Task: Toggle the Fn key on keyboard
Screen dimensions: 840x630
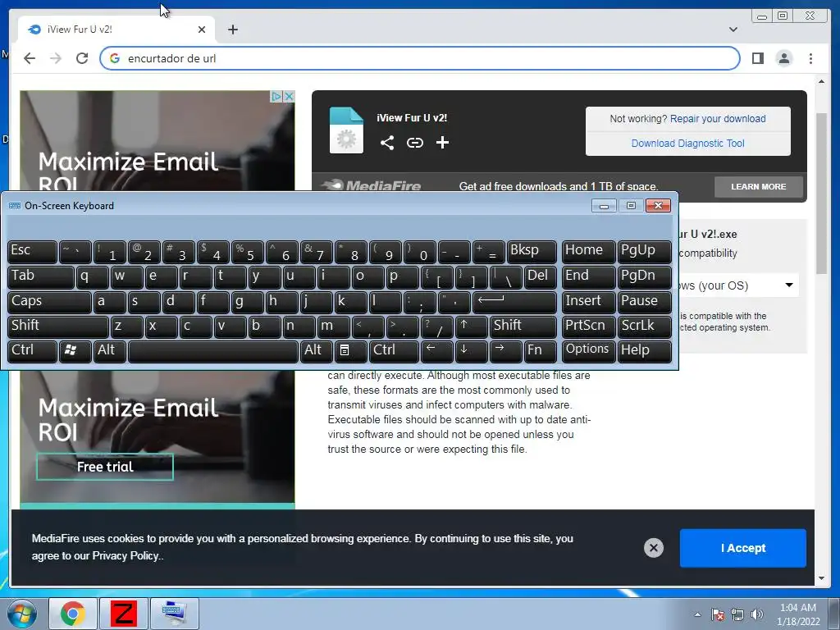Action: click(540, 350)
